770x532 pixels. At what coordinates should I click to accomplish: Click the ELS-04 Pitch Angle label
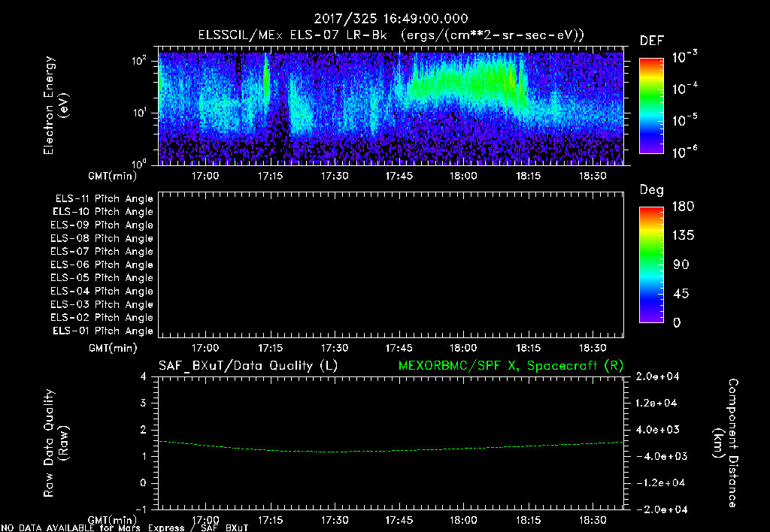tap(102, 291)
